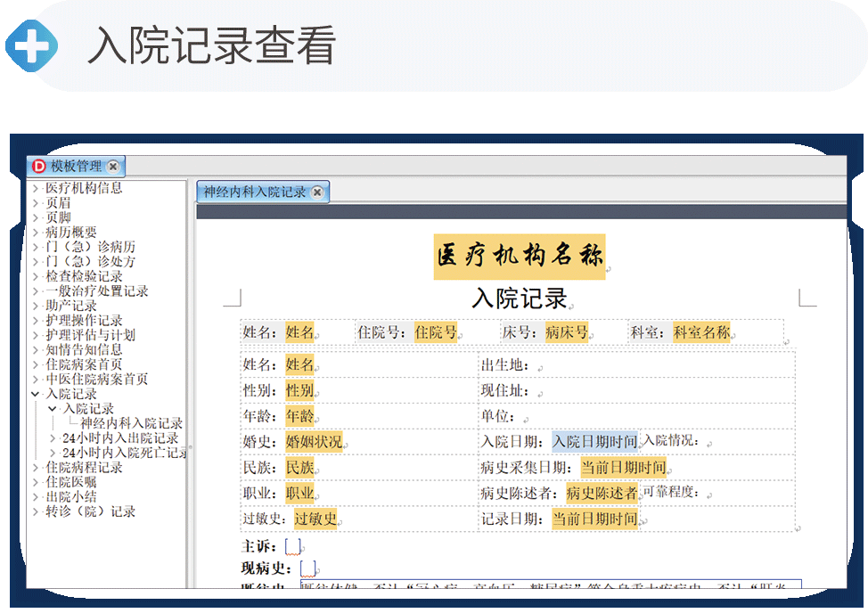Click the 科室名称 field
Image resolution: width=868 pixels, height=613 pixels.
[700, 332]
